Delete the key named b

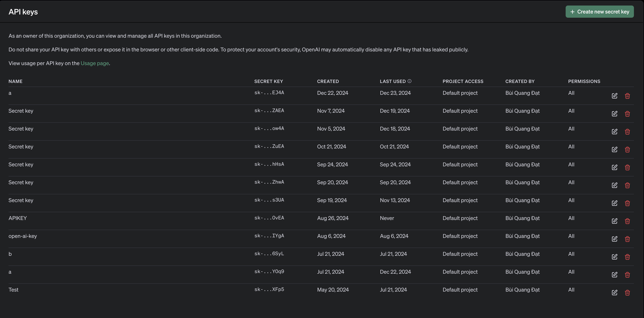click(x=627, y=257)
